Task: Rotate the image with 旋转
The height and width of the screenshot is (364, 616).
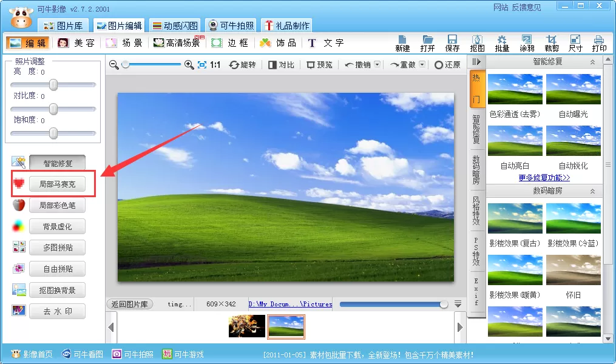Action: tap(242, 65)
